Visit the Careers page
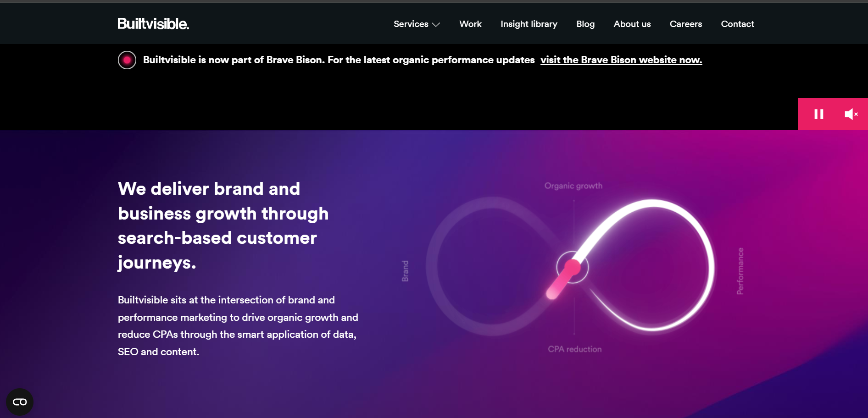Image resolution: width=868 pixels, height=418 pixels. click(686, 24)
